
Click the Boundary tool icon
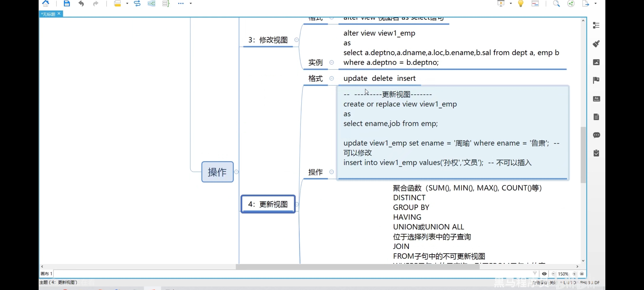(151, 3)
